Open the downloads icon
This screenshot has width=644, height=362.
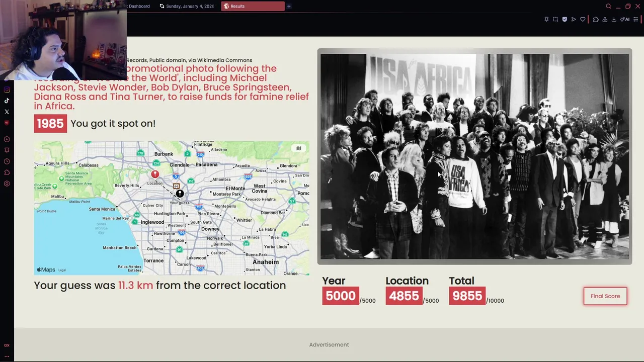click(614, 19)
